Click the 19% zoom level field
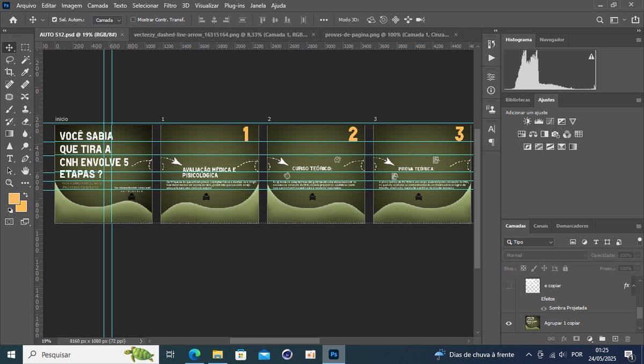Viewport: 644px width, 364px height. [x=47, y=341]
